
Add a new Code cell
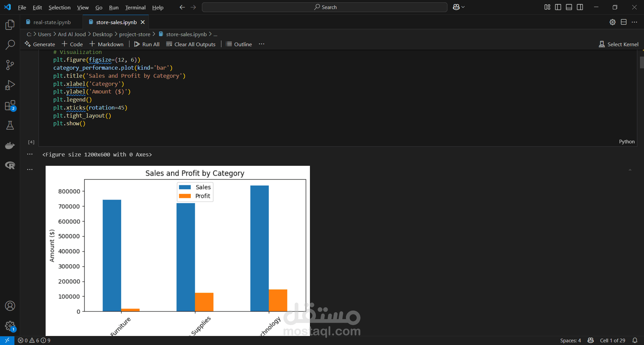[72, 44]
